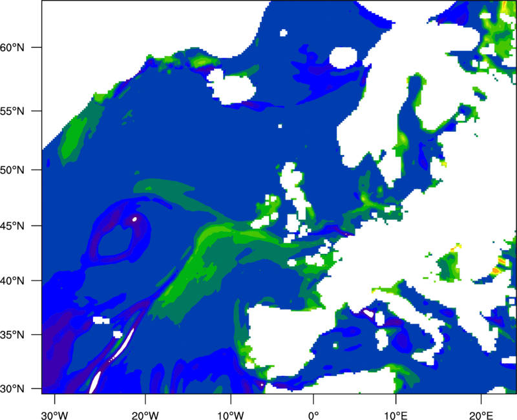This screenshot has height=420, width=517.
Task: Click the 40°N latitude label
Action: point(12,281)
